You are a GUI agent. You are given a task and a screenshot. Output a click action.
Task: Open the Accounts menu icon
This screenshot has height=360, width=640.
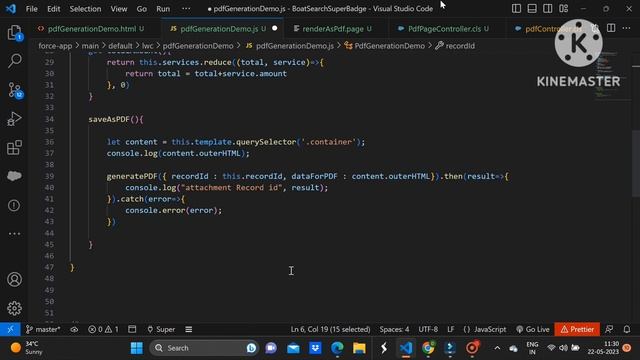(x=14, y=280)
